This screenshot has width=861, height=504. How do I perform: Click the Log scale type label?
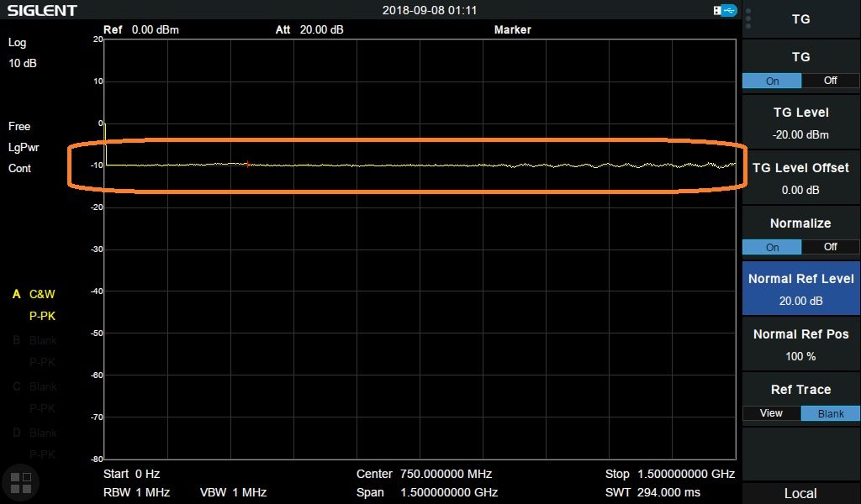pyautogui.click(x=18, y=42)
